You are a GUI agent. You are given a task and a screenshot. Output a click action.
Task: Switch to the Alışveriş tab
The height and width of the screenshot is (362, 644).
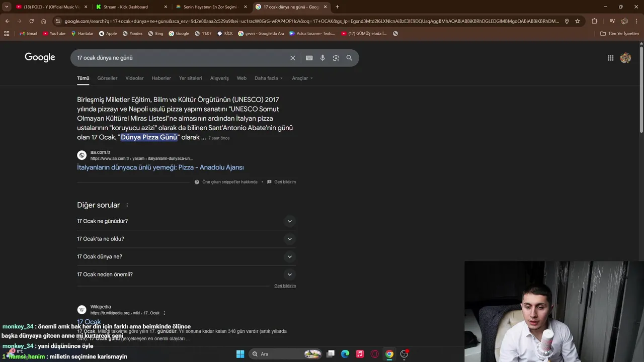click(x=219, y=78)
